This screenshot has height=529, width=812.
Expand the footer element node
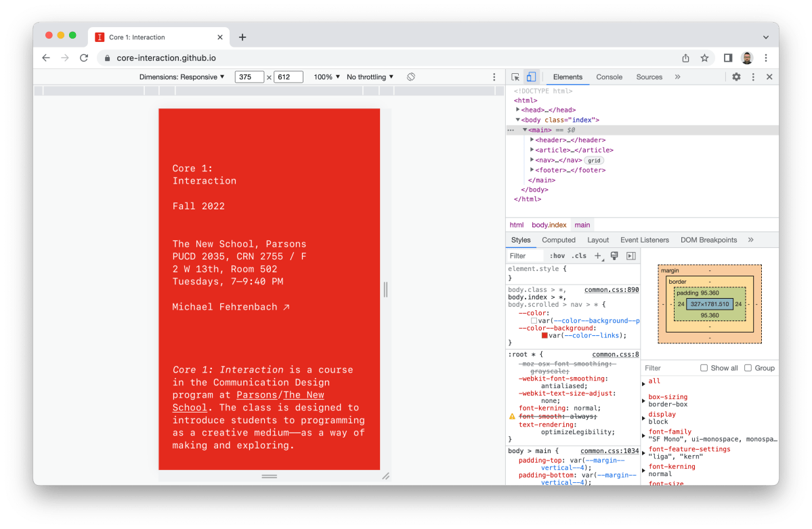click(x=532, y=170)
